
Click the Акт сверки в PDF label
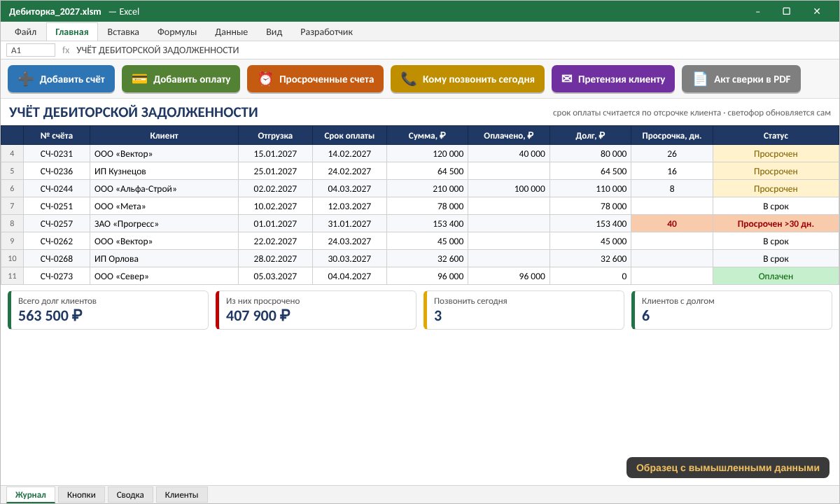click(752, 79)
